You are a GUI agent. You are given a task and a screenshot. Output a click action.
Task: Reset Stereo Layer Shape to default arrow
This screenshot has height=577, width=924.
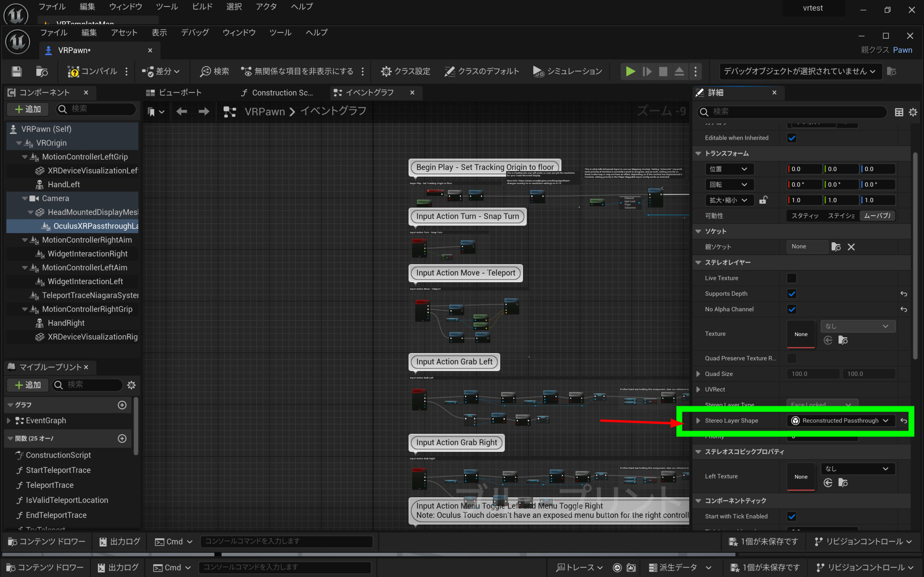pyautogui.click(x=903, y=420)
